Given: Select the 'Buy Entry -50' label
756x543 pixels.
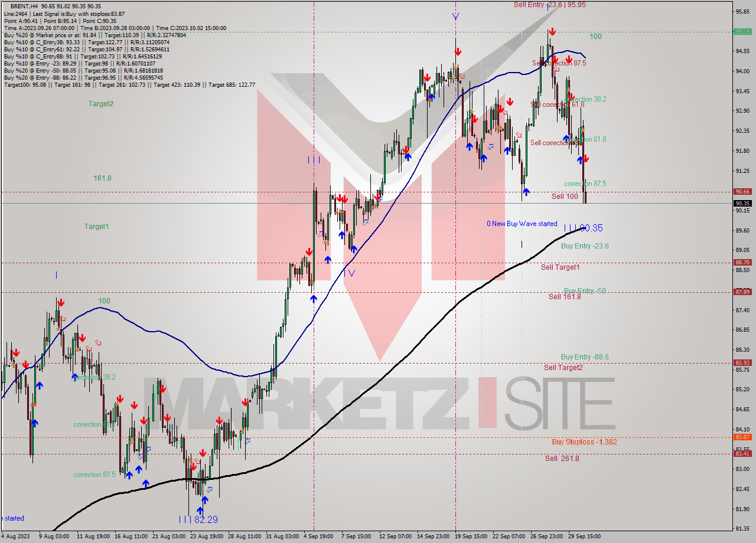Looking at the screenshot, I should click(585, 291).
